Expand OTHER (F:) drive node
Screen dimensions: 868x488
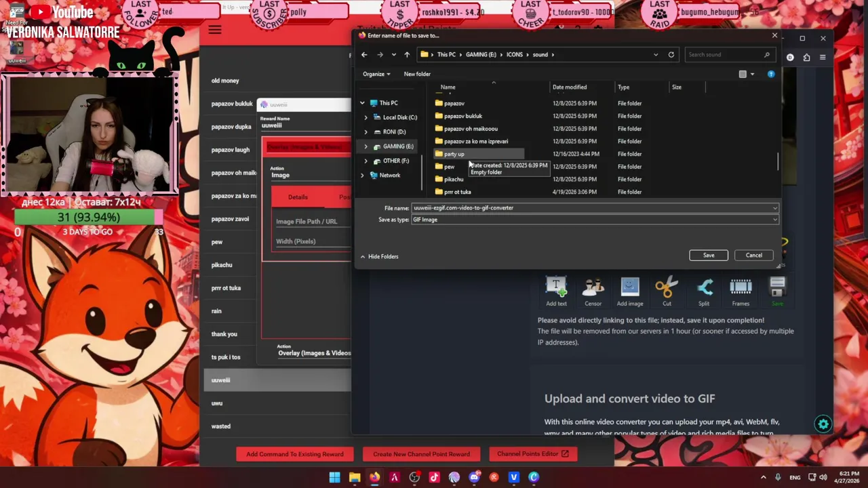pos(366,161)
